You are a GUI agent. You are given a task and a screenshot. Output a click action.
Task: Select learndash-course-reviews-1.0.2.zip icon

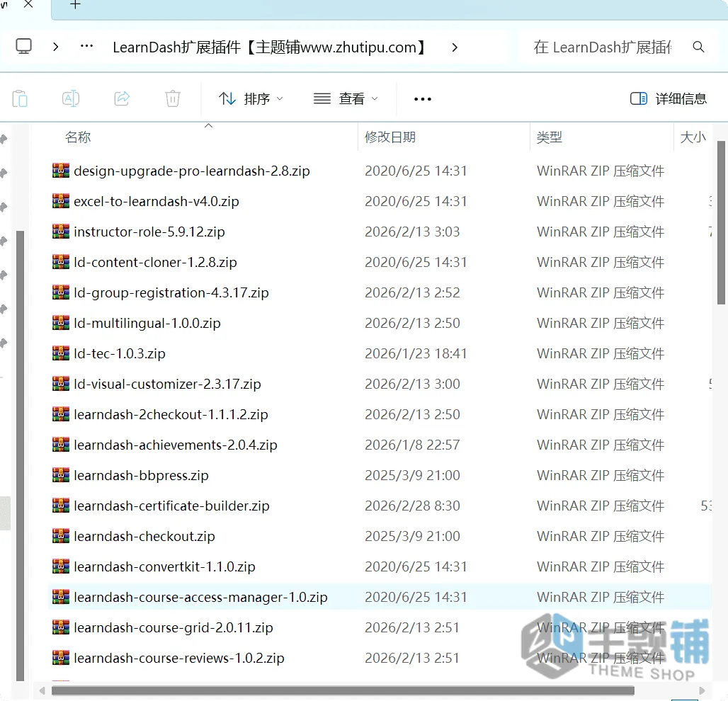pos(61,658)
